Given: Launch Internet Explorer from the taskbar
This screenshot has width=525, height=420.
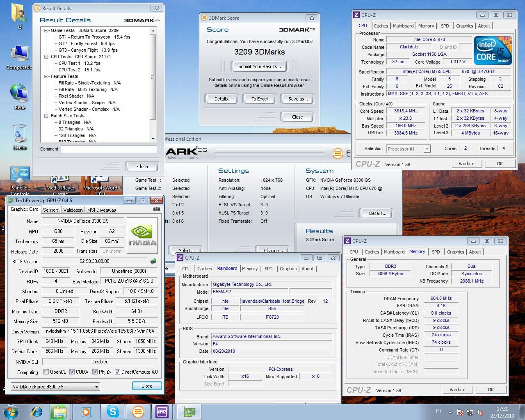Looking at the screenshot, I should (x=36, y=411).
